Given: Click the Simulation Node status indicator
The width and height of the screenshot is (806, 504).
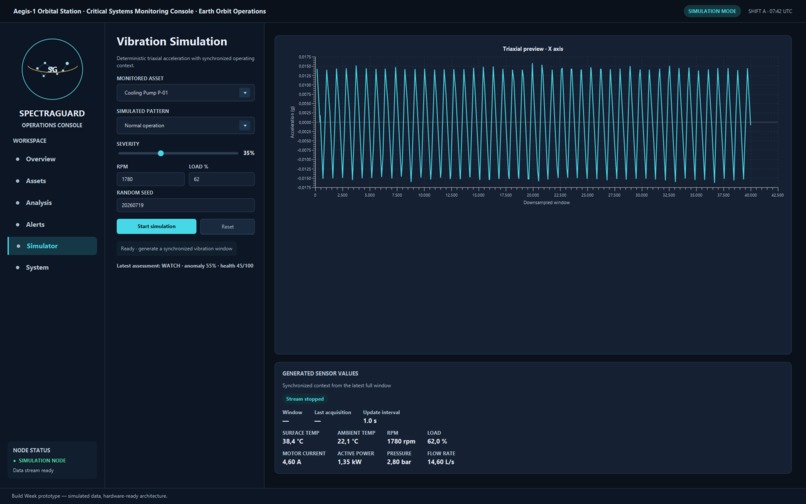Looking at the screenshot, I should tap(40, 461).
